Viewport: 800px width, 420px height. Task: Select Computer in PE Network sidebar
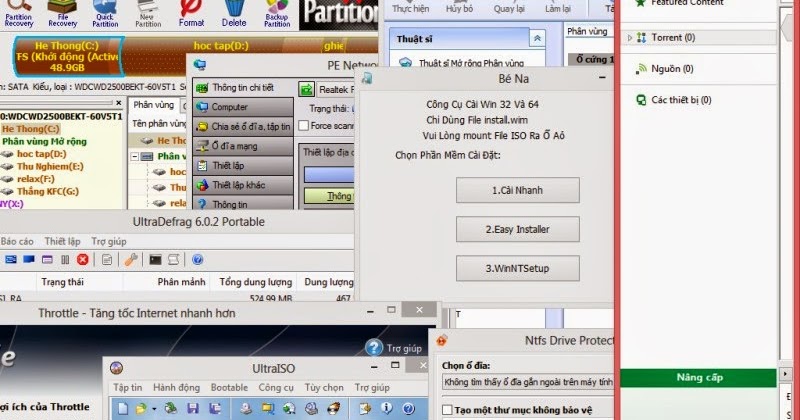point(243,107)
